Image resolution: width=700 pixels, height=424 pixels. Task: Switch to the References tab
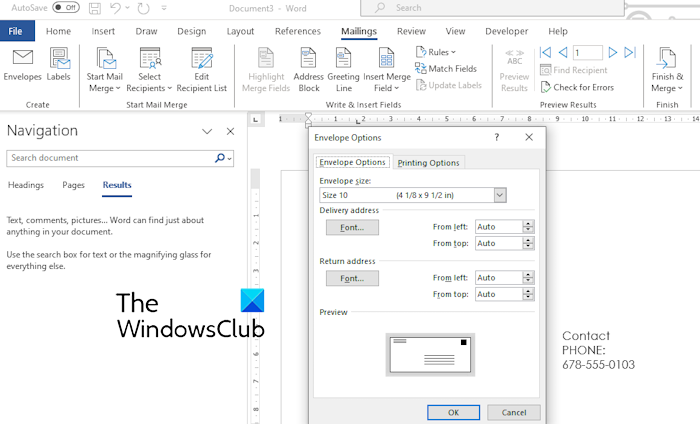[x=298, y=31]
